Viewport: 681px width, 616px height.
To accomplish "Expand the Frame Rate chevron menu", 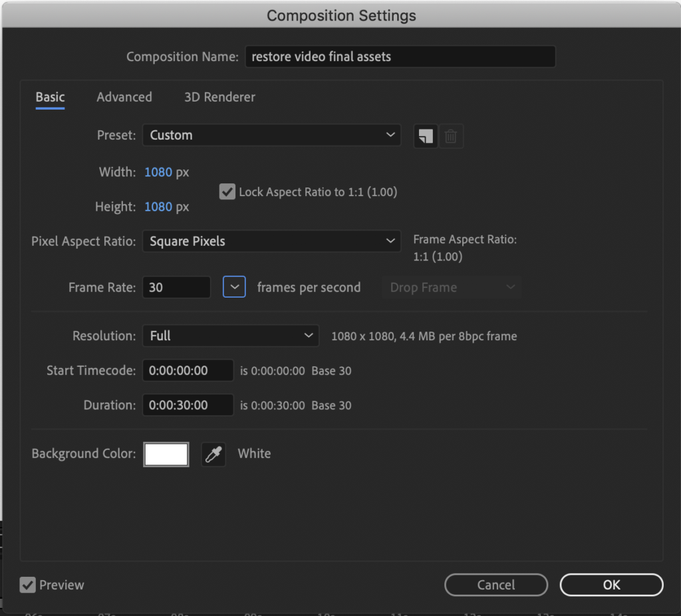I will coord(234,287).
